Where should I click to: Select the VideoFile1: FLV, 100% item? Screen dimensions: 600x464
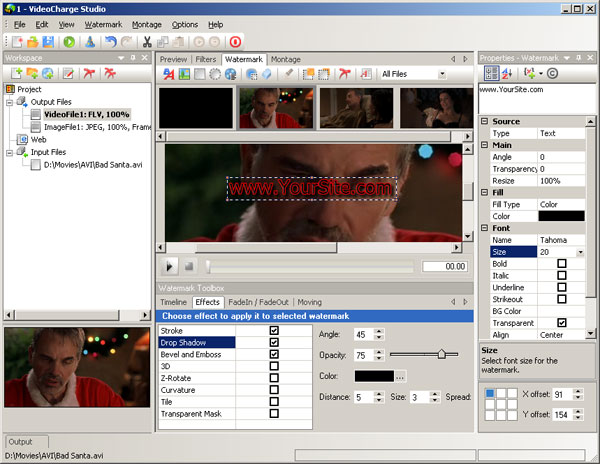tap(86, 114)
